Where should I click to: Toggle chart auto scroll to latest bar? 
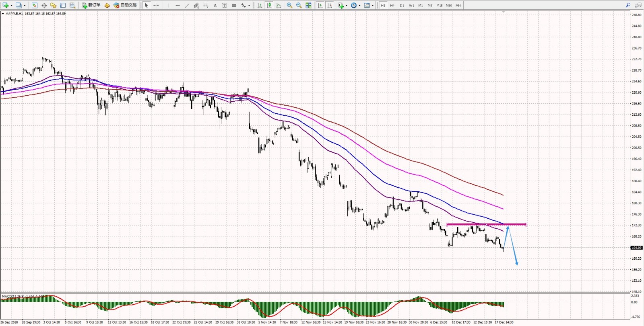click(320, 5)
